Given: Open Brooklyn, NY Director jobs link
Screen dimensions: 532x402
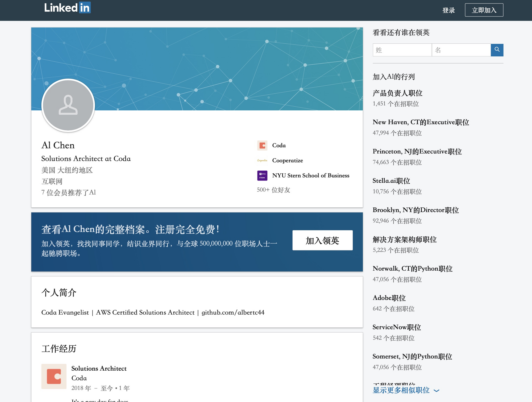Looking at the screenshot, I should click(415, 210).
